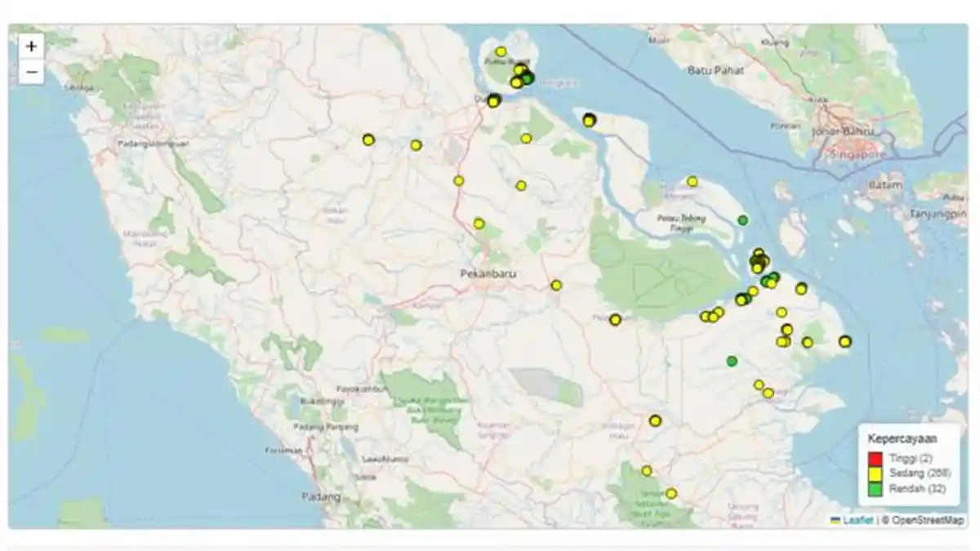Click the green Rendah legend swatch
The width and height of the screenshot is (980, 551).
[875, 489]
